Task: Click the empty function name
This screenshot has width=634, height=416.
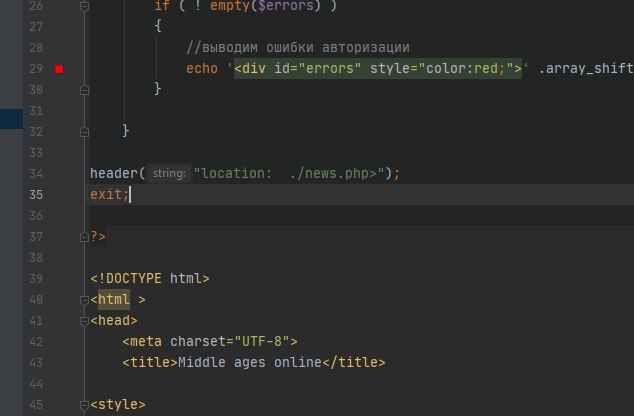Action: pyautogui.click(x=230, y=6)
